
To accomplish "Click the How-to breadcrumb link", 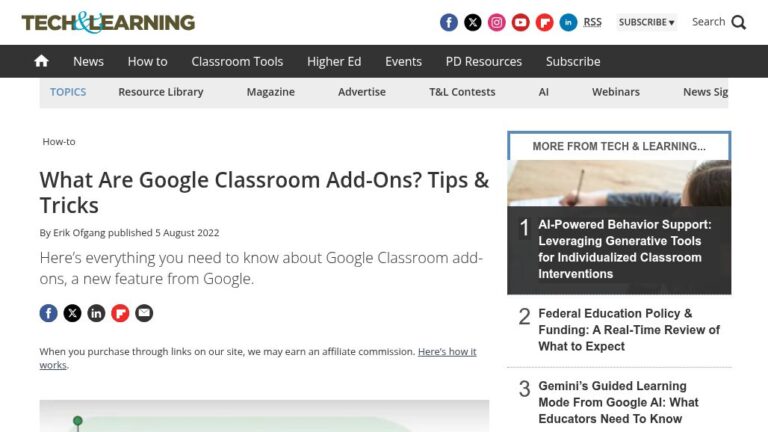I will (x=59, y=142).
